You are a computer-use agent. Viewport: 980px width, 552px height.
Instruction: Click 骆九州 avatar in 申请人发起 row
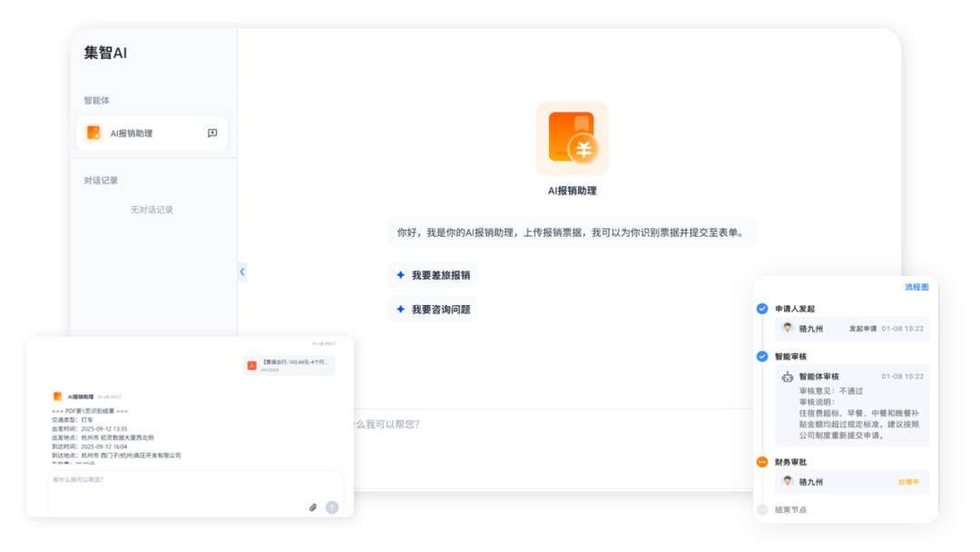[x=788, y=328]
